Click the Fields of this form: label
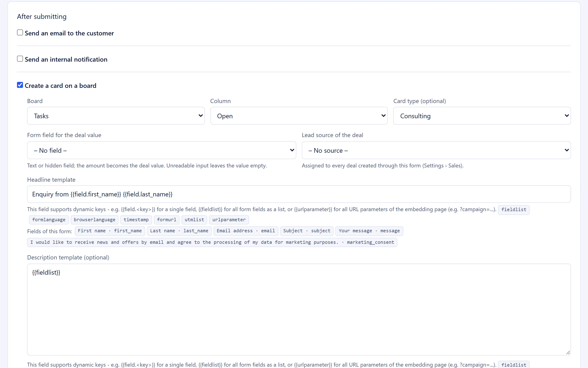This screenshot has height=368, width=588. 50,231
